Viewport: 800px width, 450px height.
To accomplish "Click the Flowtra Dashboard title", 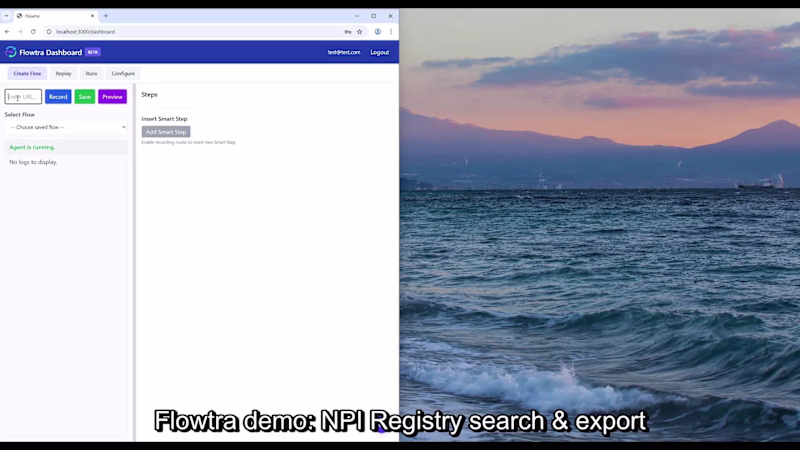I will pyautogui.click(x=51, y=52).
